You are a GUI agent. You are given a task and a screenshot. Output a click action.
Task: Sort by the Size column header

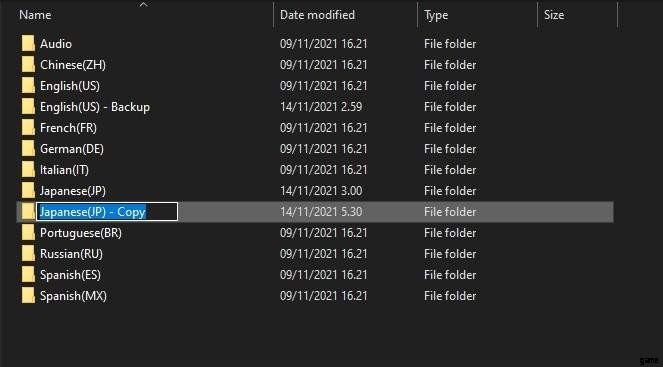click(x=554, y=15)
